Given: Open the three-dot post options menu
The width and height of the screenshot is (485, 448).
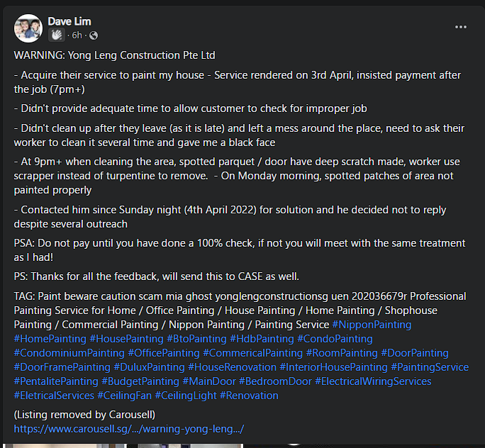Looking at the screenshot, I should (461, 27).
